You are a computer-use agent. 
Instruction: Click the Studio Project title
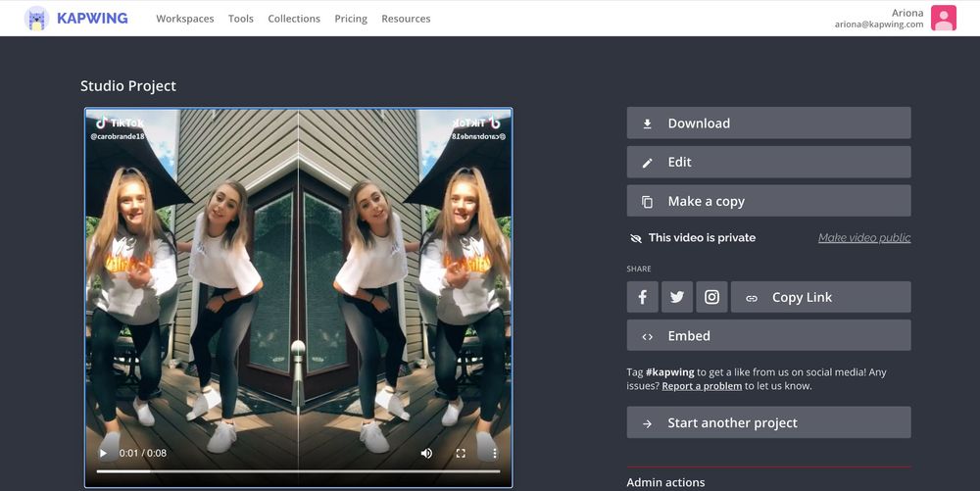pyautogui.click(x=128, y=86)
